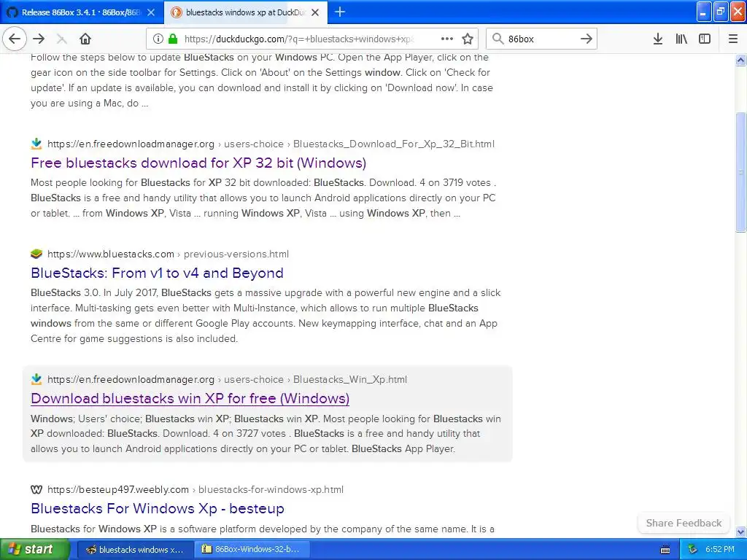Open Bluestacks For Windows Xp - besteup
Image resolution: width=747 pixels, height=560 pixels.
click(x=158, y=508)
